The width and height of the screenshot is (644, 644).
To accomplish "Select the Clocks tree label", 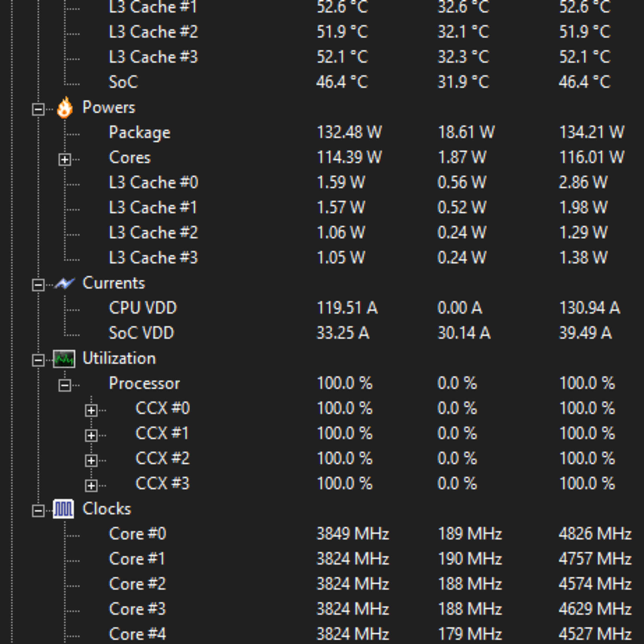I will [x=107, y=509].
